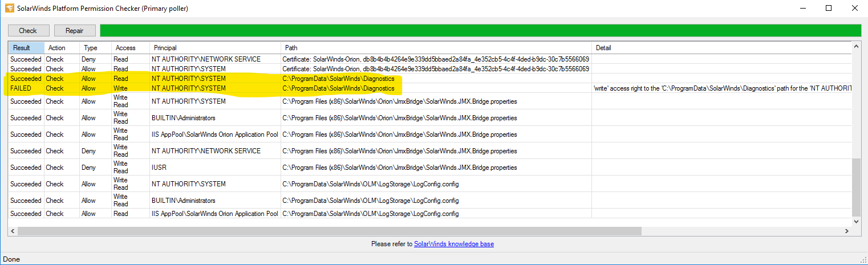The width and height of the screenshot is (868, 265).
Task: Sort by the Principal column header
Action: [215, 48]
